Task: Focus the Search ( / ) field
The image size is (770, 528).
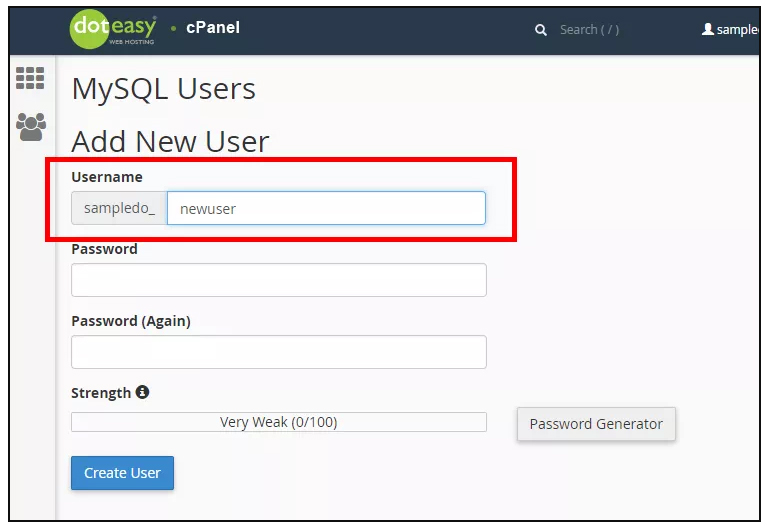Action: pos(589,30)
